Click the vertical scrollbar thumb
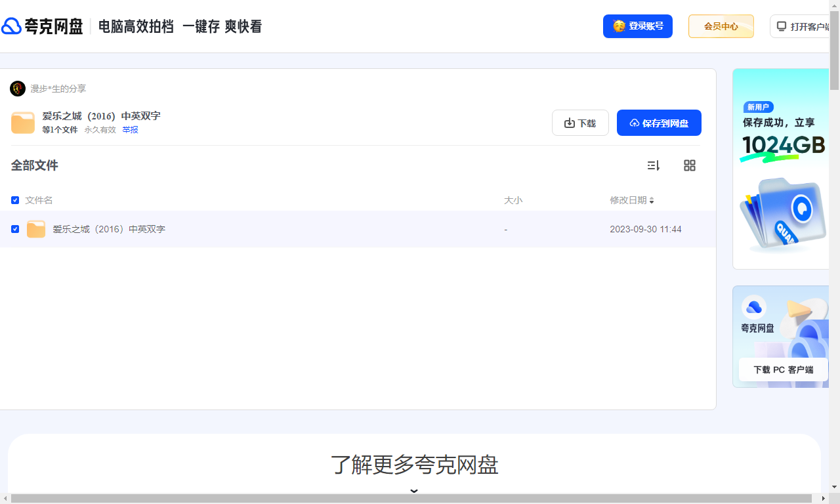The image size is (840, 504). [835, 51]
